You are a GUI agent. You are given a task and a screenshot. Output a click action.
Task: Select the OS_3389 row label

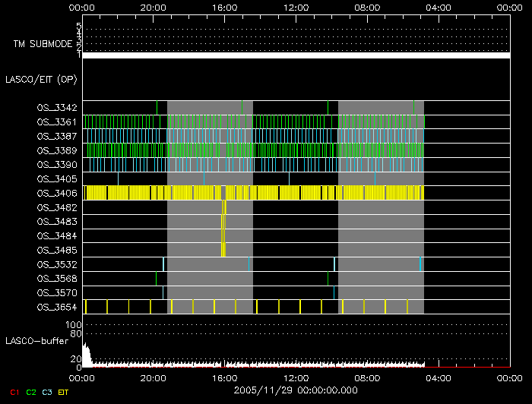click(56, 150)
